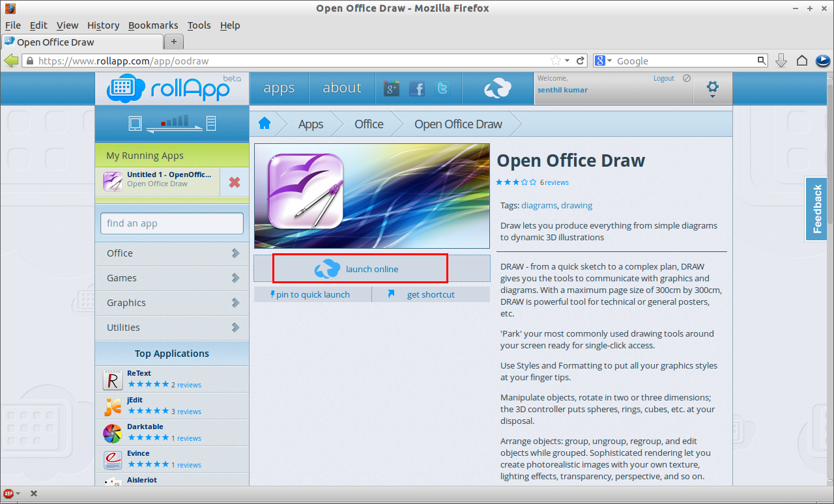This screenshot has width=834, height=504.
Task: Open a new tab with plus button
Action: tap(174, 42)
